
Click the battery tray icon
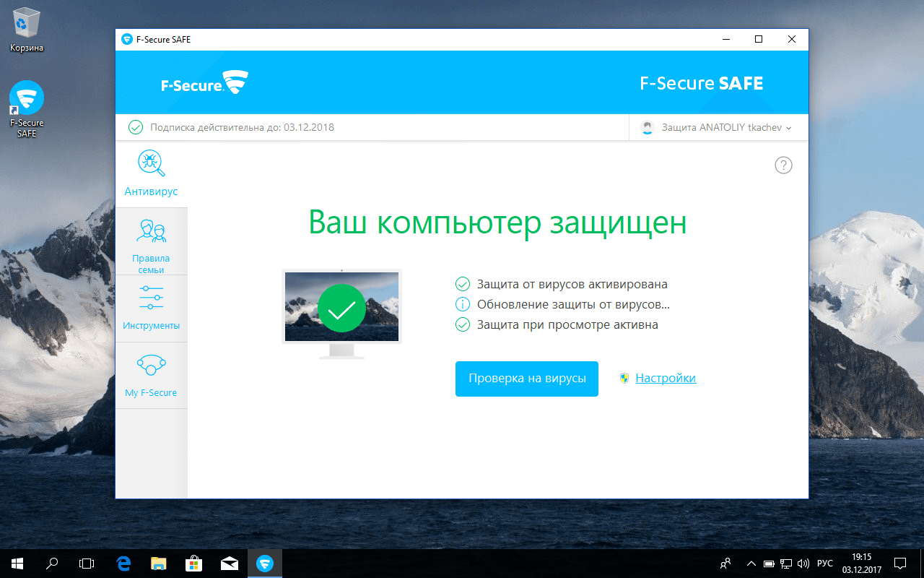point(769,564)
